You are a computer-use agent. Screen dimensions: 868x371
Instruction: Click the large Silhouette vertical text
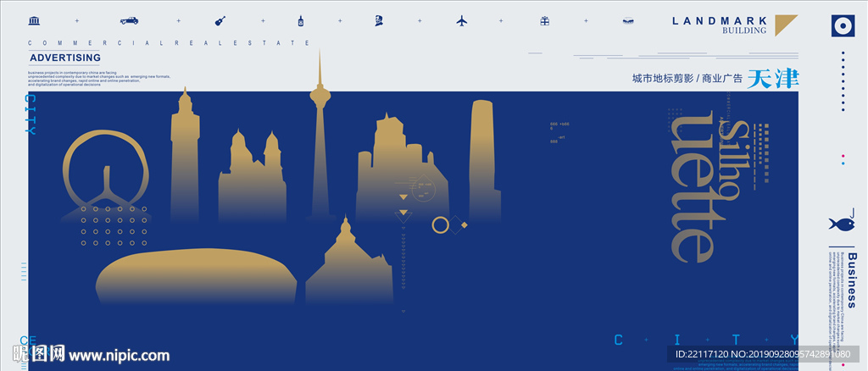click(710, 185)
